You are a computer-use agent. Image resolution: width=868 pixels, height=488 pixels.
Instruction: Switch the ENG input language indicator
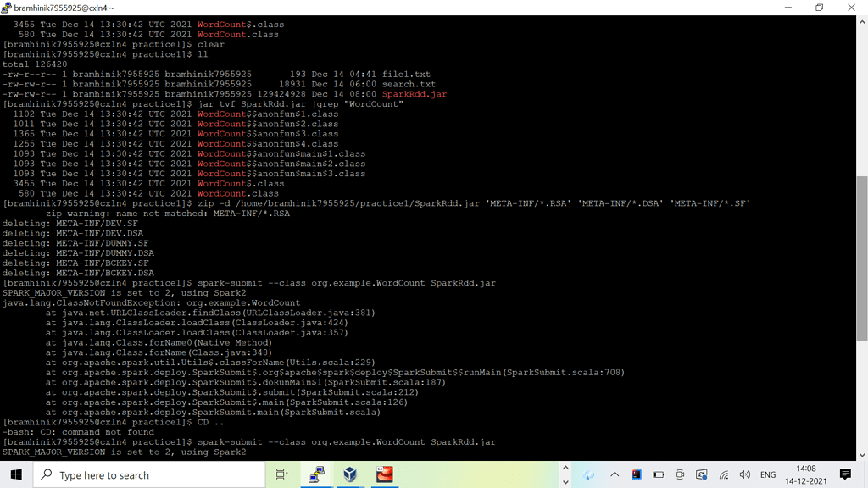[768, 474]
